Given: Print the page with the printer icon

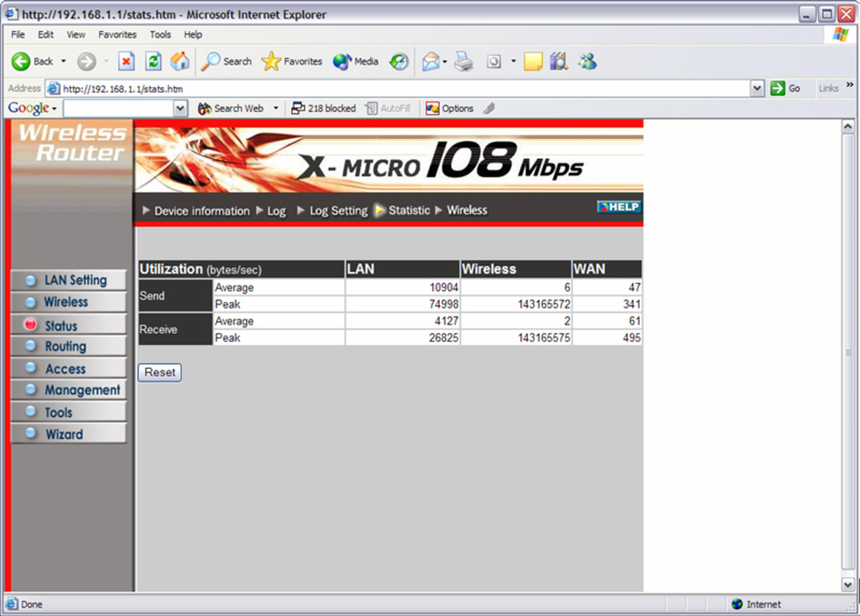Looking at the screenshot, I should click(464, 62).
